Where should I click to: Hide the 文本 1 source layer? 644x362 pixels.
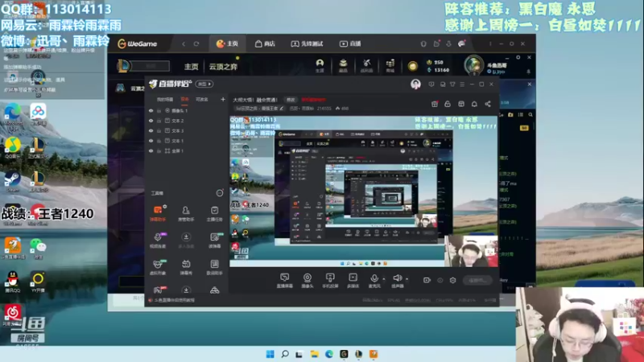click(x=151, y=141)
